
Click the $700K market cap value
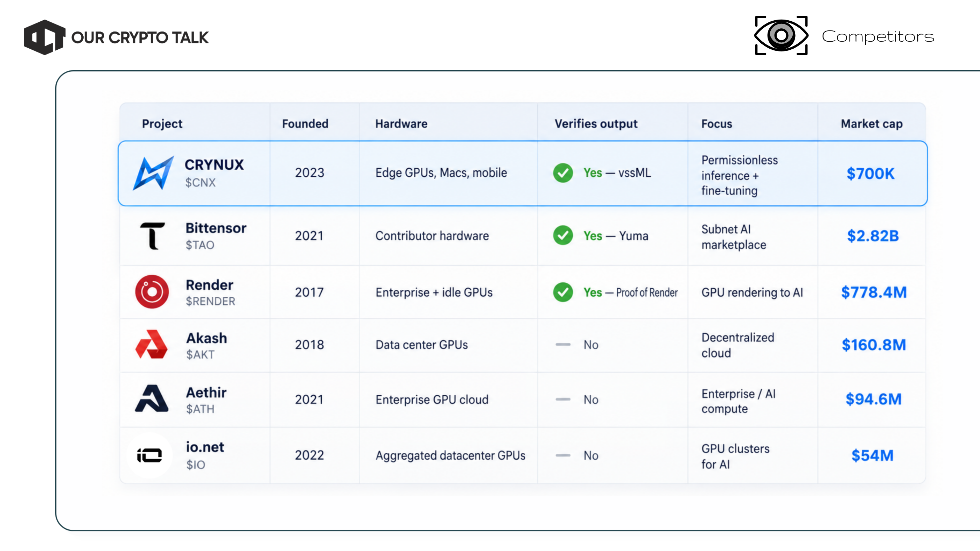pos(870,174)
